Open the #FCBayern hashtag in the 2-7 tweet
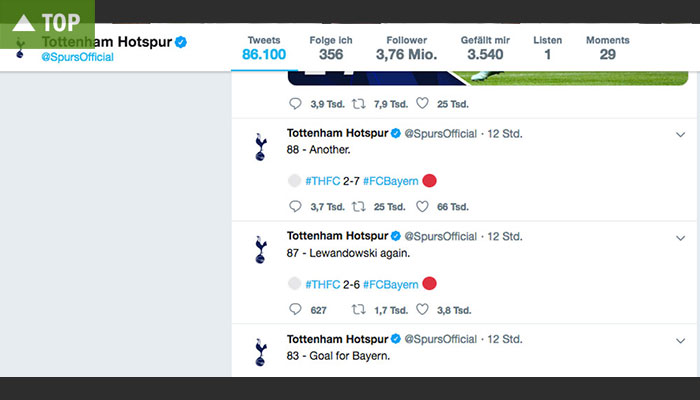This screenshot has height=400, width=700. pyautogui.click(x=390, y=181)
